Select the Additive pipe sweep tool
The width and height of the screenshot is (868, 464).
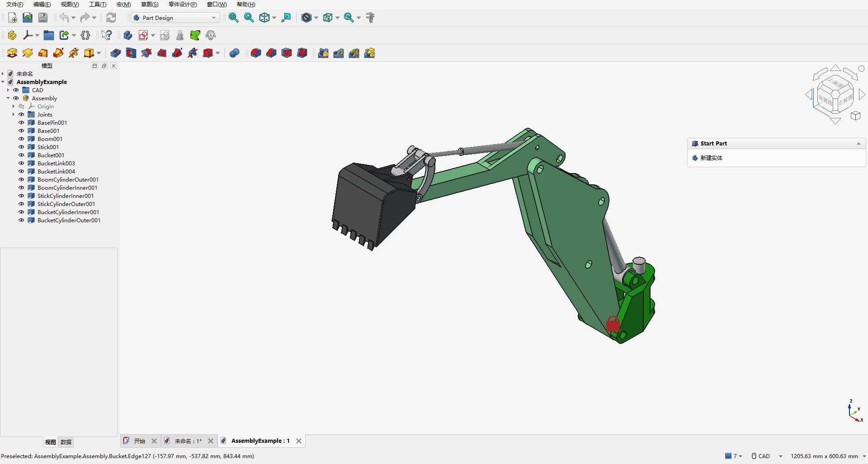[58, 53]
